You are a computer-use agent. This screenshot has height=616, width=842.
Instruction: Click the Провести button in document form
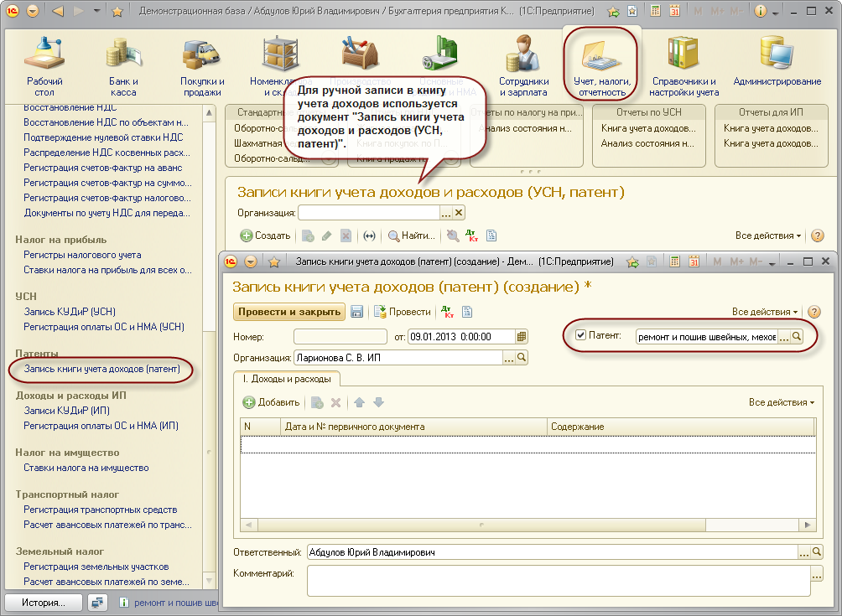pyautogui.click(x=403, y=312)
